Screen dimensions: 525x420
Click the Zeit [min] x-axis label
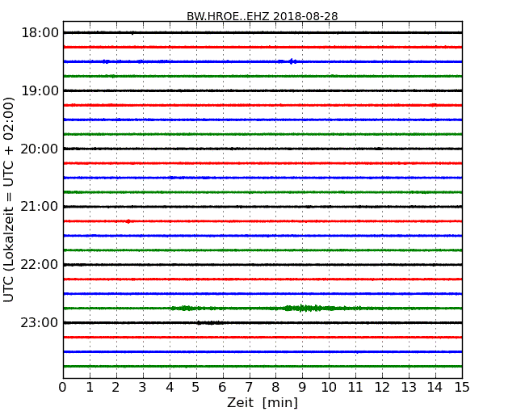tap(262, 402)
